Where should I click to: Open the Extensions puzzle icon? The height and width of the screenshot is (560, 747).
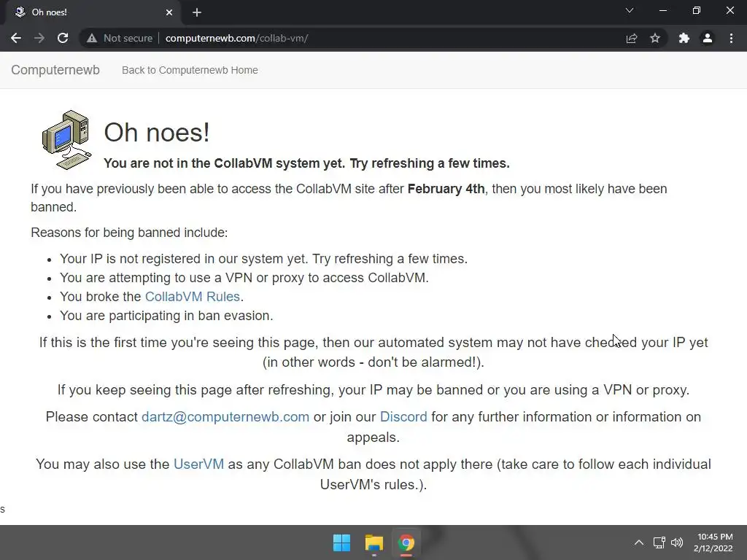point(684,38)
